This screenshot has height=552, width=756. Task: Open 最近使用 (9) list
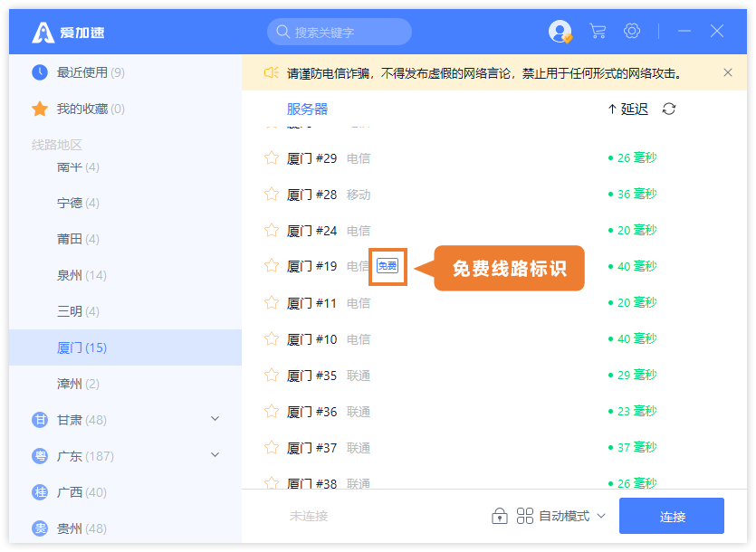coord(125,72)
